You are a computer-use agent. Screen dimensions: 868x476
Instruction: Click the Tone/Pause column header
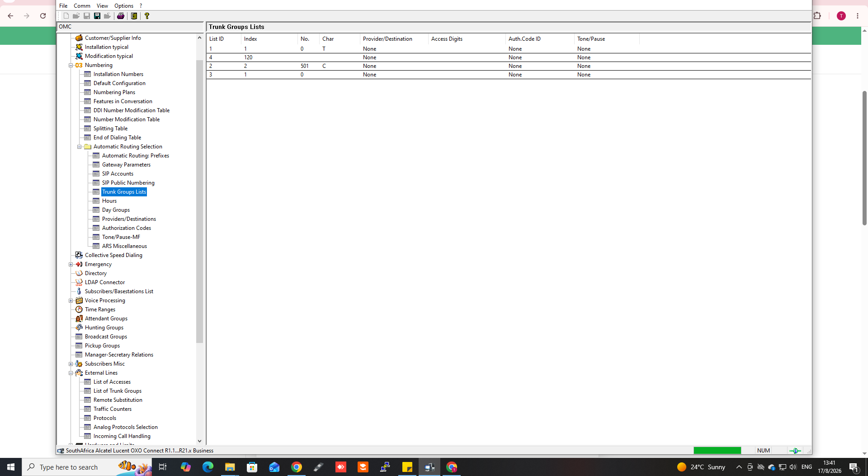pyautogui.click(x=607, y=39)
